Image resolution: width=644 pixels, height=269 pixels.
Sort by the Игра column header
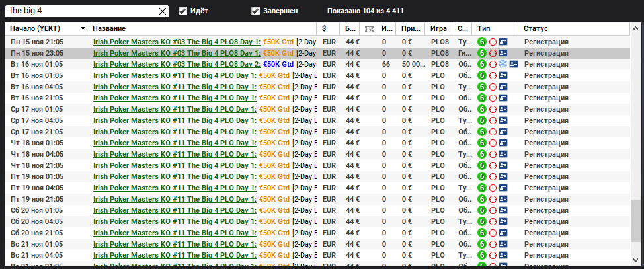tap(438, 28)
